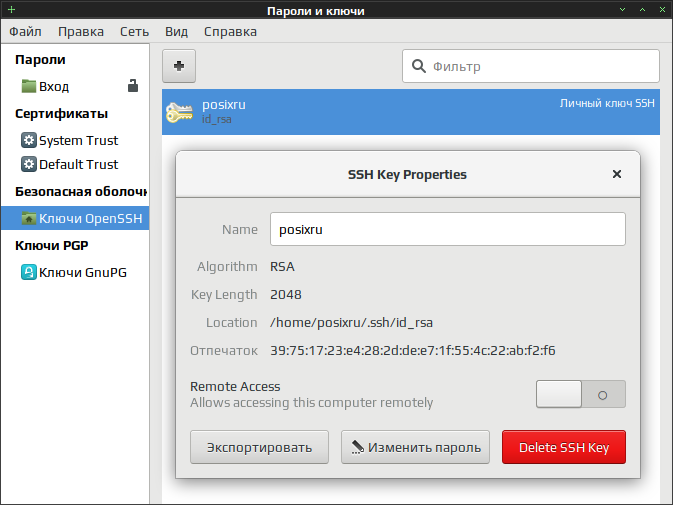The image size is (673, 505).
Task: Click the fingerprint value 39:75:17:23...
Action: 412,351
